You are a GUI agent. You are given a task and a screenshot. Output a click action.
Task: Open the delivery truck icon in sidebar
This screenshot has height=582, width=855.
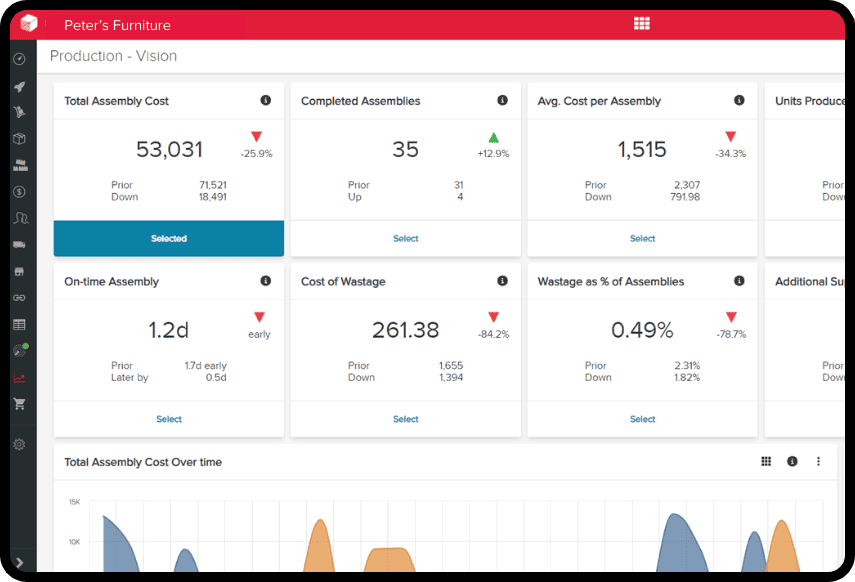tap(20, 245)
